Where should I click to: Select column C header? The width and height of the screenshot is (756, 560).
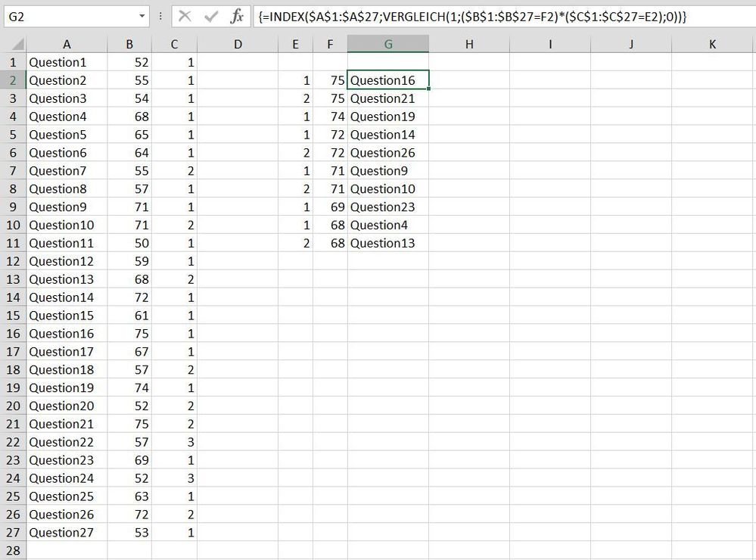pyautogui.click(x=174, y=45)
